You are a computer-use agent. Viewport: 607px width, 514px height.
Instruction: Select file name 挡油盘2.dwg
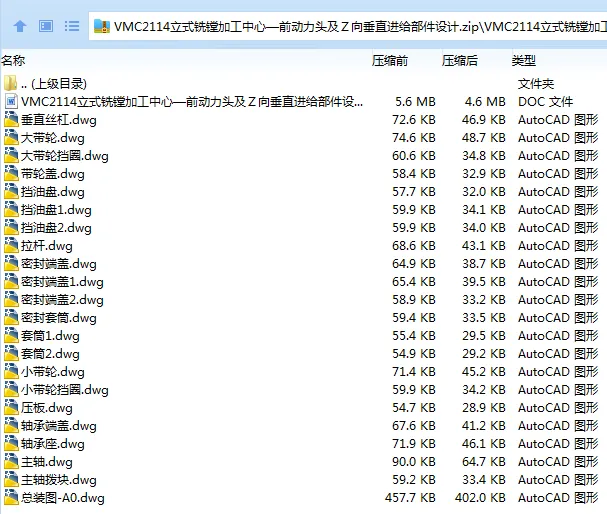(56, 228)
